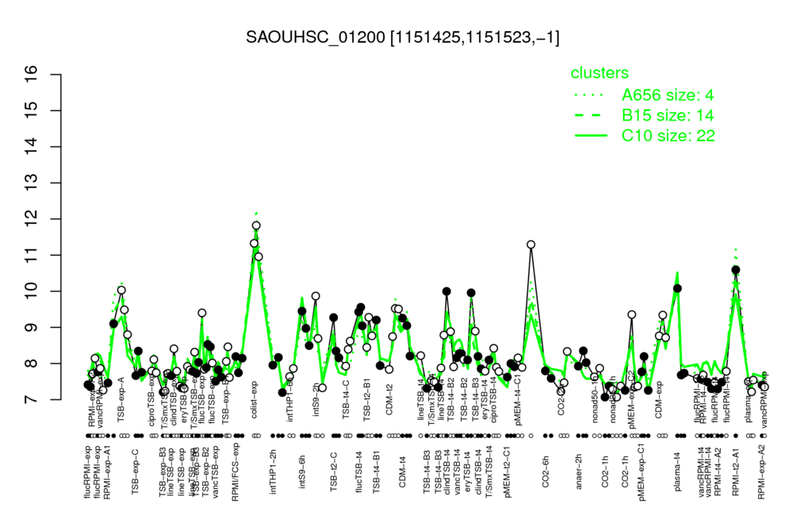Click the colist-exp axis label
812x508 pixels.
pyautogui.click(x=255, y=398)
